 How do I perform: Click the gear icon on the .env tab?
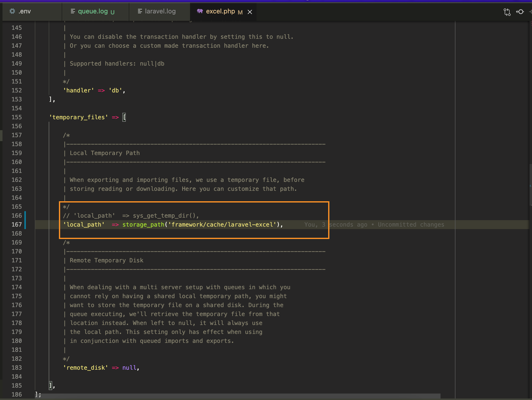point(12,11)
